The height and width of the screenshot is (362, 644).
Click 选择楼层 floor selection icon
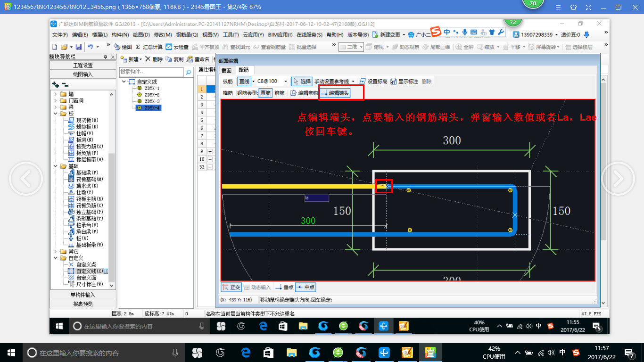[578, 47]
